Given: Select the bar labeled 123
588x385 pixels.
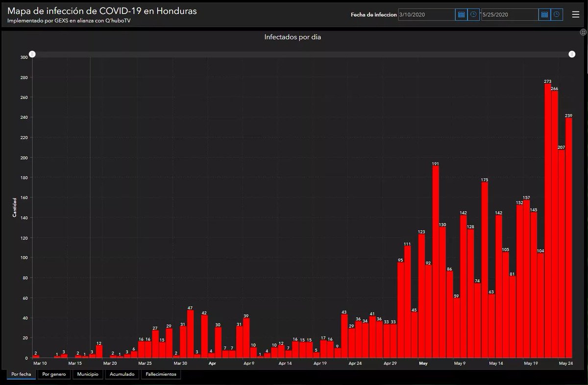Looking at the screenshot, I should click(x=421, y=296).
